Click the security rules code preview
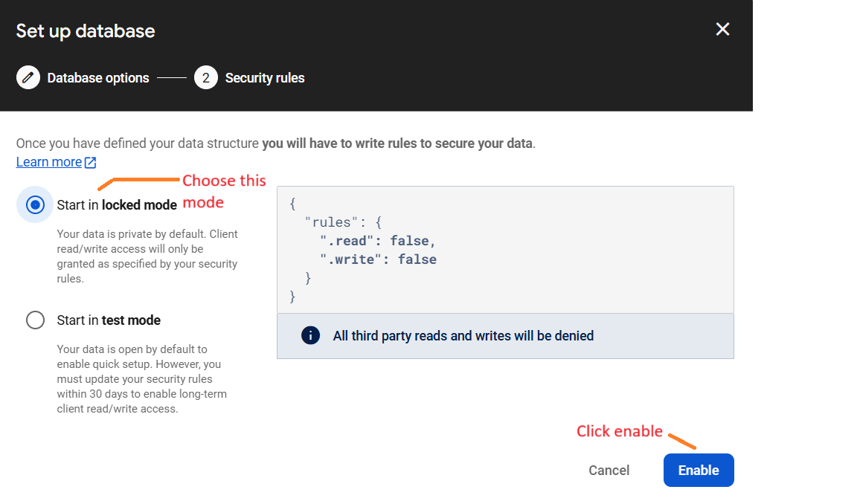The image size is (857, 504). coord(505,249)
